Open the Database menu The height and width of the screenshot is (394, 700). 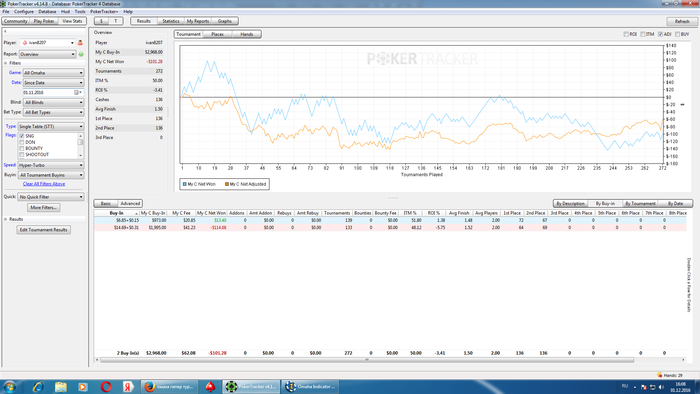[47, 12]
